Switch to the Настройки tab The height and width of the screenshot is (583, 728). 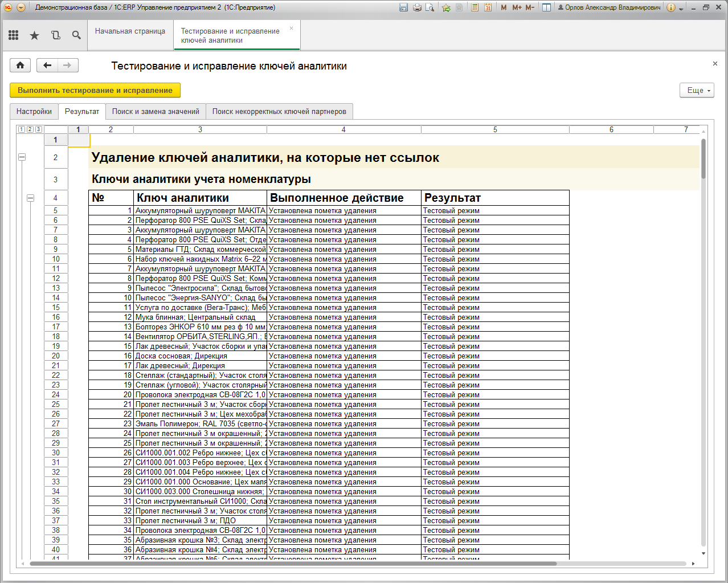coord(34,111)
